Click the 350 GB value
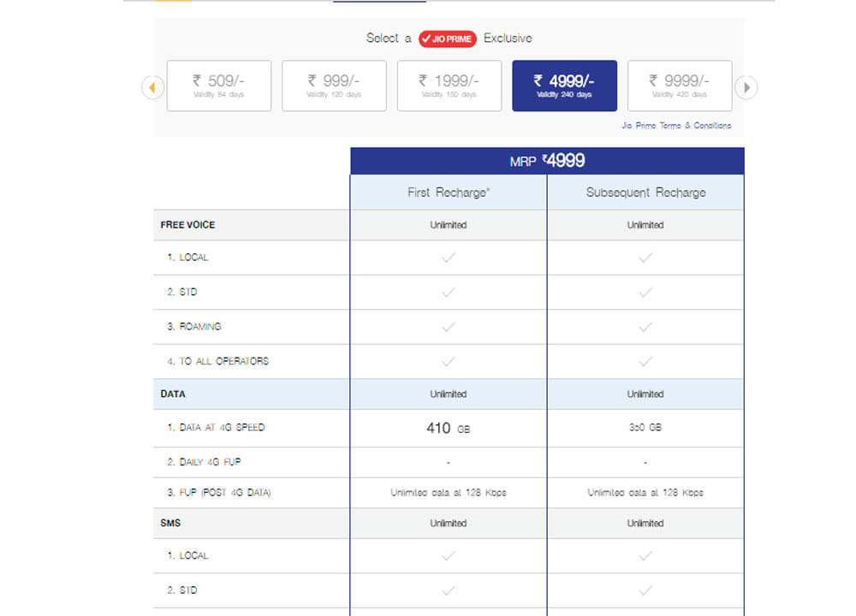The height and width of the screenshot is (616, 856). 645,427
